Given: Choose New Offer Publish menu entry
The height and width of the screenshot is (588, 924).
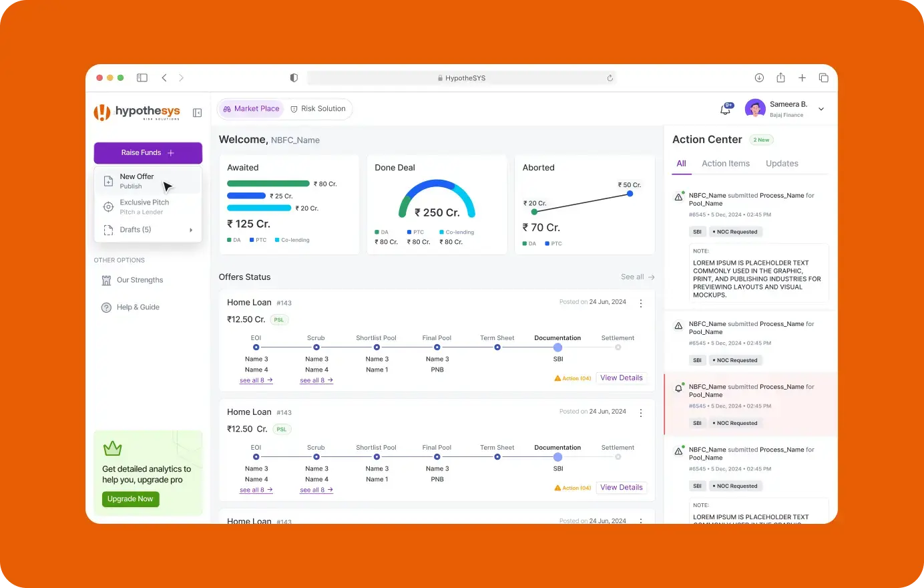Looking at the screenshot, I should point(148,181).
